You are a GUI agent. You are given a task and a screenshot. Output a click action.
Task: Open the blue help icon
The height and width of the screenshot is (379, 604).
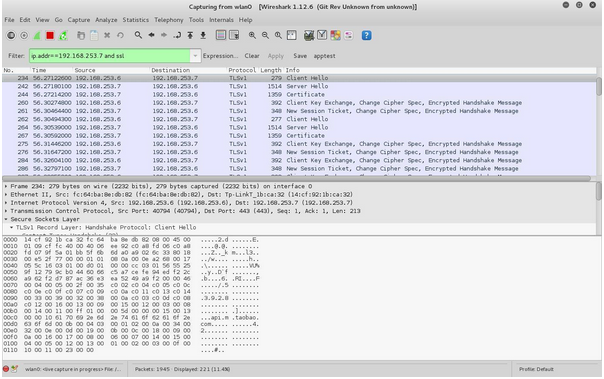pos(366,35)
